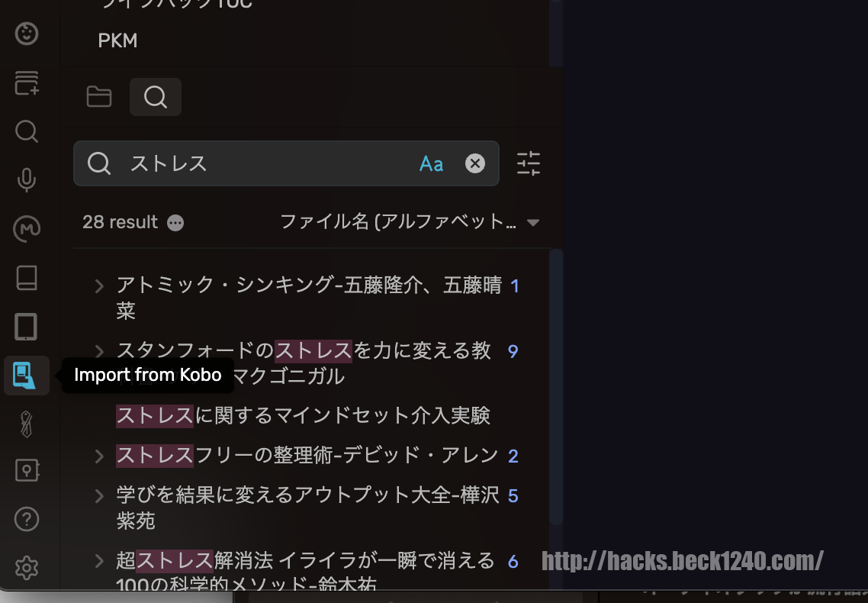Clear the ストレス search query
The width and height of the screenshot is (868, 603).
click(x=475, y=163)
